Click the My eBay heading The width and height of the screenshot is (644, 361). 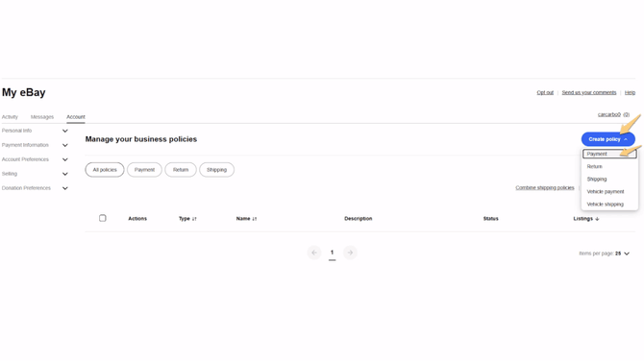(x=23, y=93)
